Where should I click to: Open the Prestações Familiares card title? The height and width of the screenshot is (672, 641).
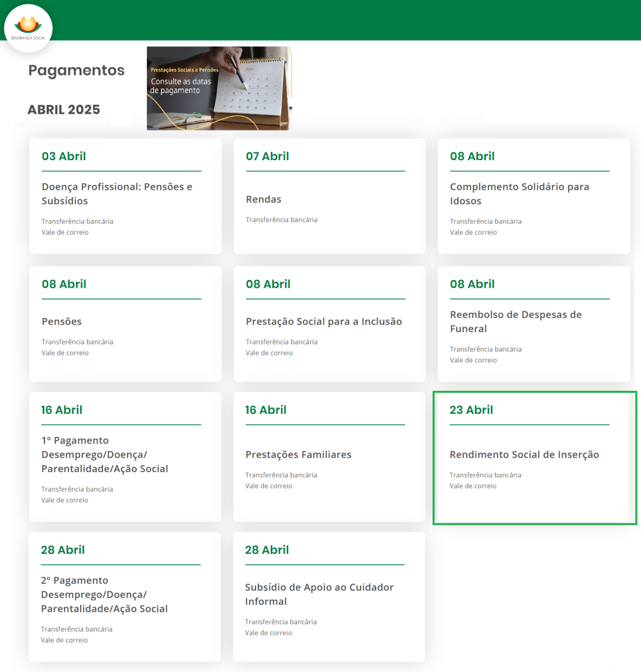click(298, 455)
